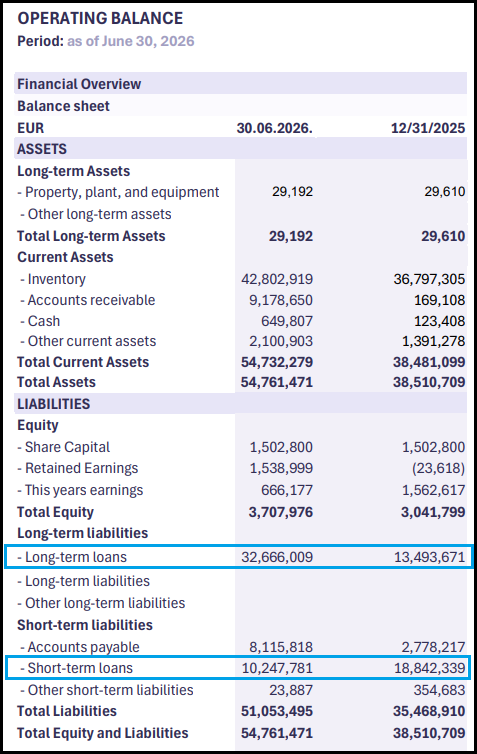477x754 pixels.
Task: Click the Financial Overview header row
Action: point(240,84)
